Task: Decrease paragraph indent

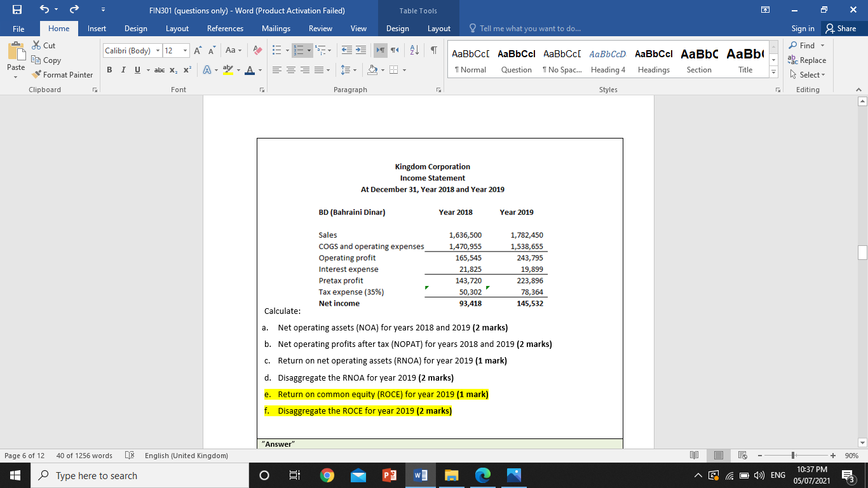Action: point(347,50)
